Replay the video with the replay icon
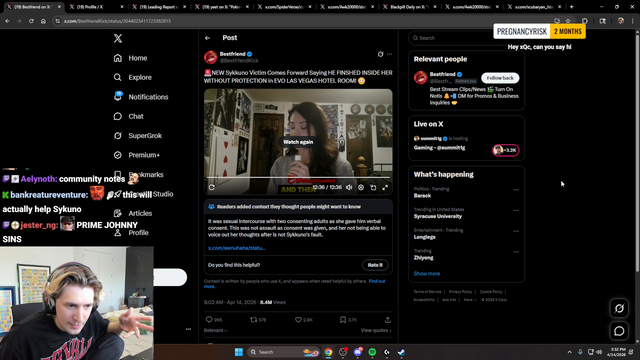640x360 pixels. [x=211, y=187]
